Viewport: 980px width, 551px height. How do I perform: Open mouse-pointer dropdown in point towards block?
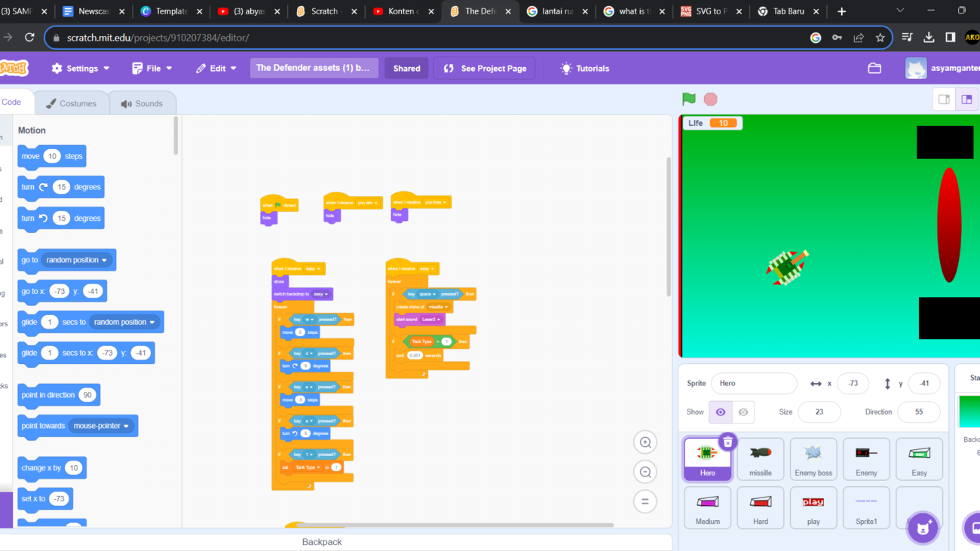(x=101, y=426)
